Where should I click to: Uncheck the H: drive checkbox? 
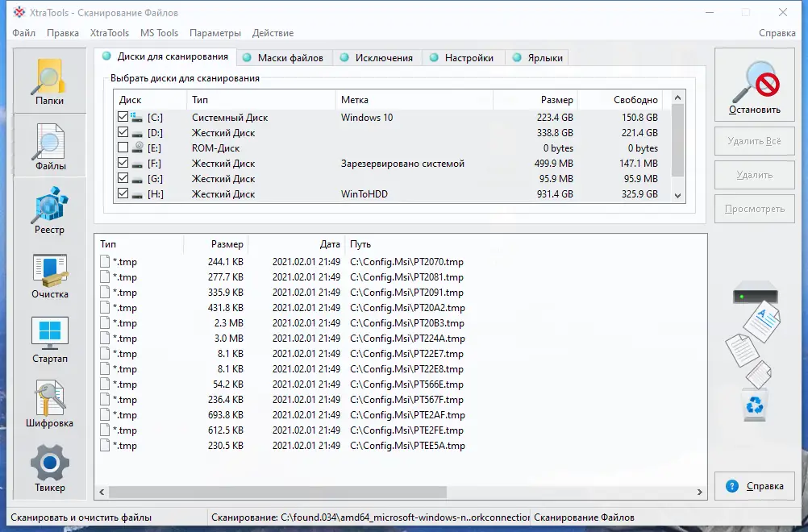click(x=123, y=193)
